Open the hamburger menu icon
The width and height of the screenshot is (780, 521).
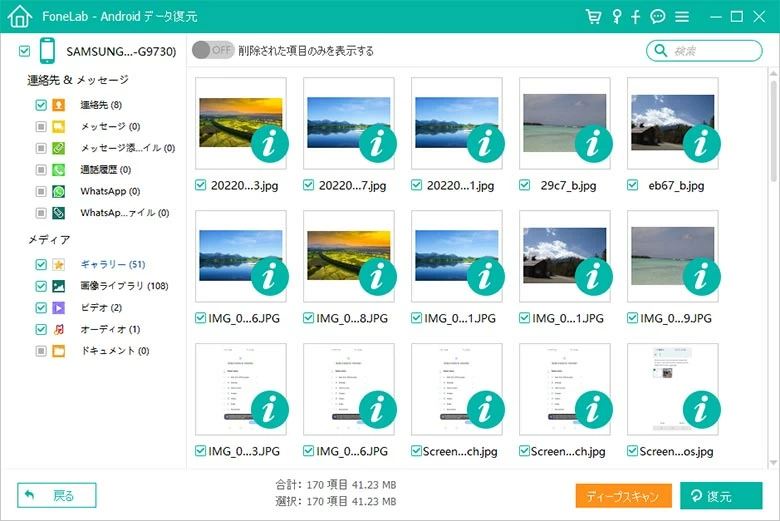coord(682,17)
